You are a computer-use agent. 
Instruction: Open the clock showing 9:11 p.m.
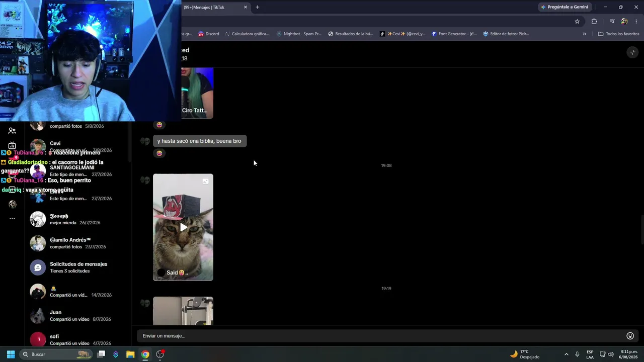[x=629, y=354]
